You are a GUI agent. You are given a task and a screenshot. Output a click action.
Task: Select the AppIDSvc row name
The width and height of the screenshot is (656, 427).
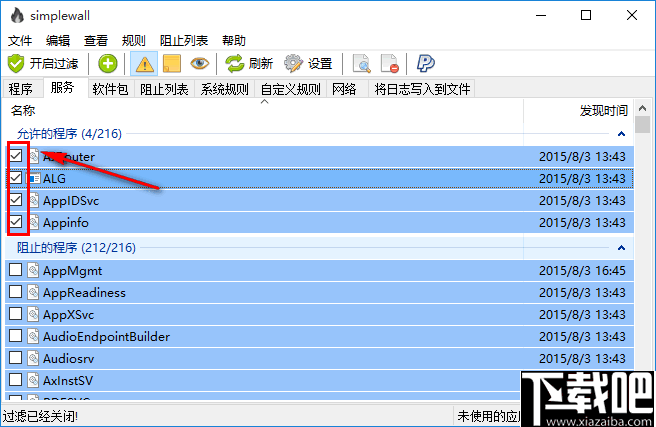pyautogui.click(x=71, y=201)
